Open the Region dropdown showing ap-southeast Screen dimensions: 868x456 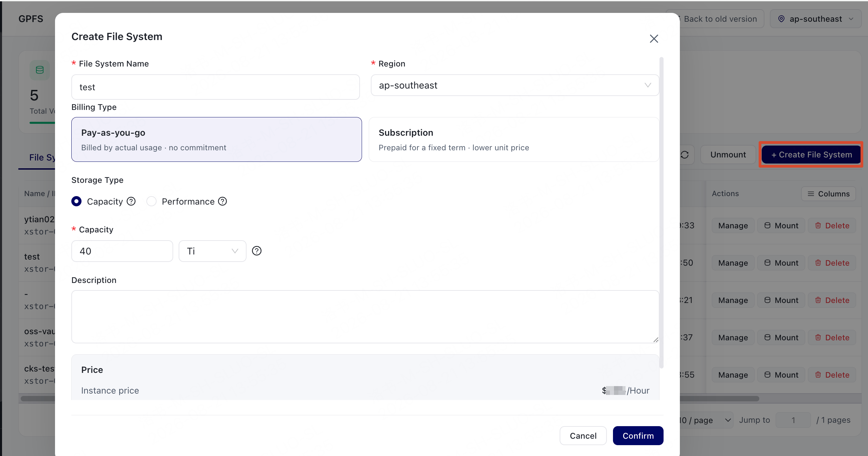(515, 85)
